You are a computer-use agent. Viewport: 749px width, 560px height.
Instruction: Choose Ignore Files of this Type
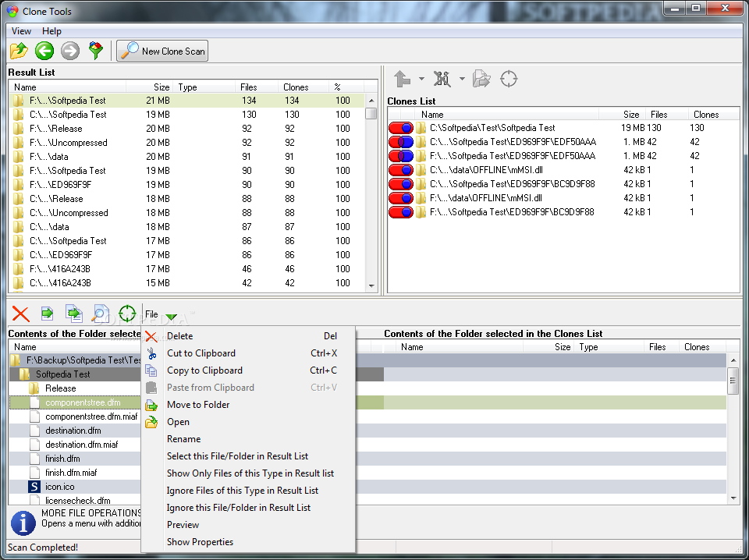[x=248, y=491]
